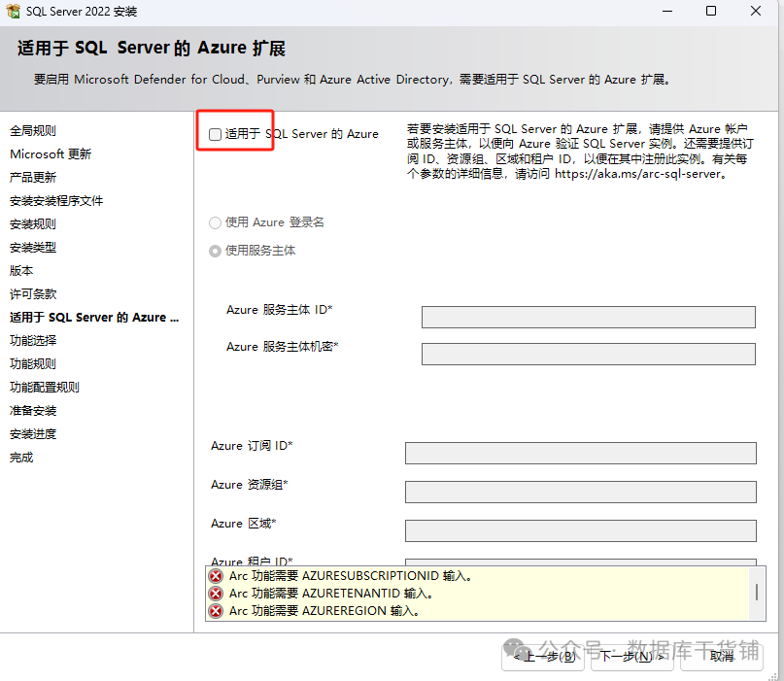Select the 使用服务主体 radio option
The width and height of the screenshot is (784, 681).
click(215, 251)
